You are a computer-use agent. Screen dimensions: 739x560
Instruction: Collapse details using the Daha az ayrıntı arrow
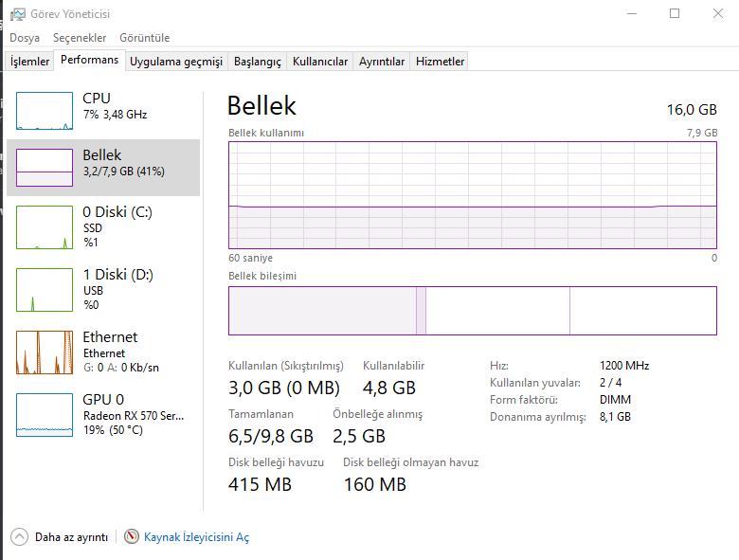point(20,537)
